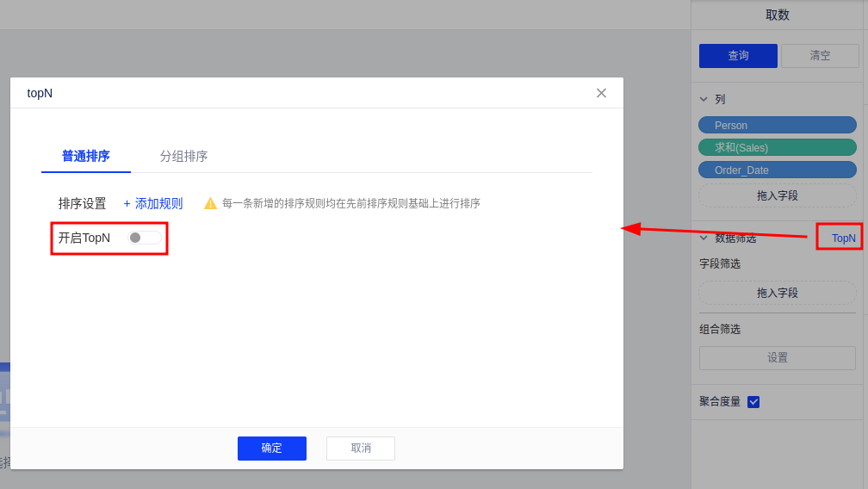Click 拖入字段 area under 字段筛选

pyautogui.click(x=777, y=293)
